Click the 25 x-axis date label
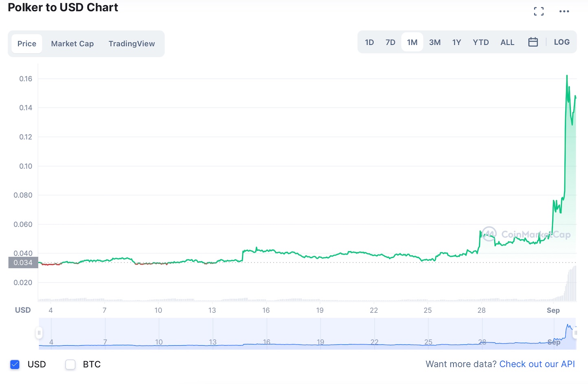 click(428, 310)
